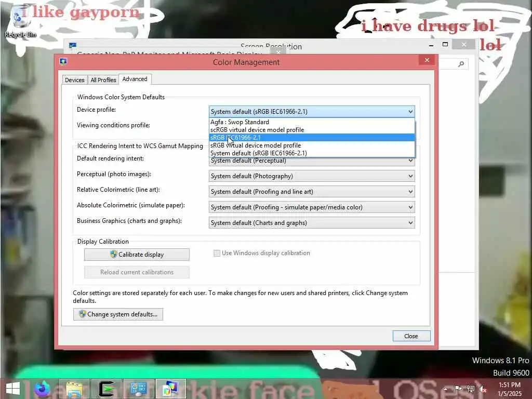
Task: Switch to Control Panel taskbar window
Action: [138, 389]
